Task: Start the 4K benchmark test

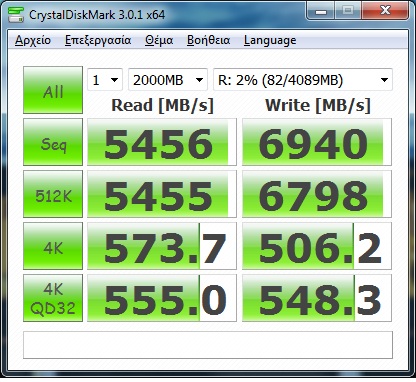Action: click(x=53, y=246)
